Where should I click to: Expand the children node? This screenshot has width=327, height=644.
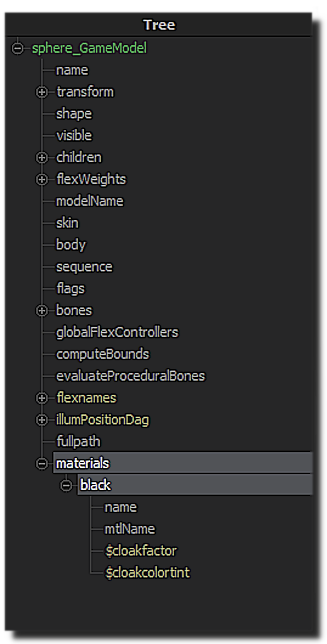click(x=42, y=157)
